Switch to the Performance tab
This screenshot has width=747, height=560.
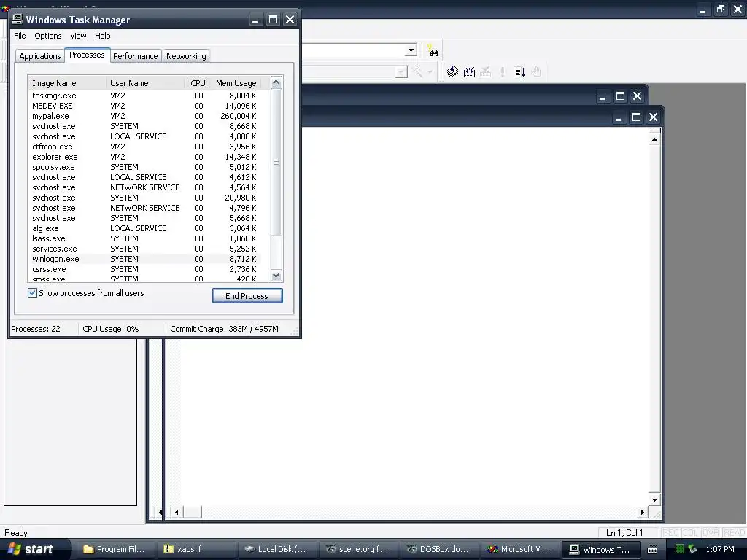pos(135,55)
